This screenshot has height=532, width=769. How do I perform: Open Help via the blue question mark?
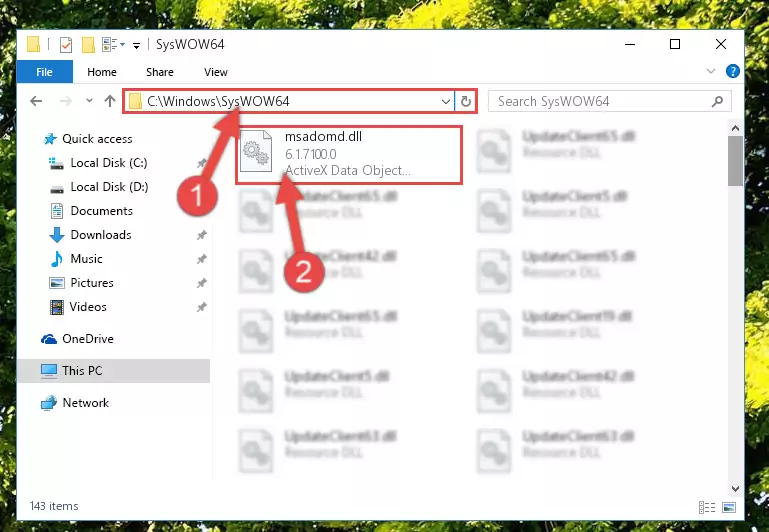click(x=733, y=71)
